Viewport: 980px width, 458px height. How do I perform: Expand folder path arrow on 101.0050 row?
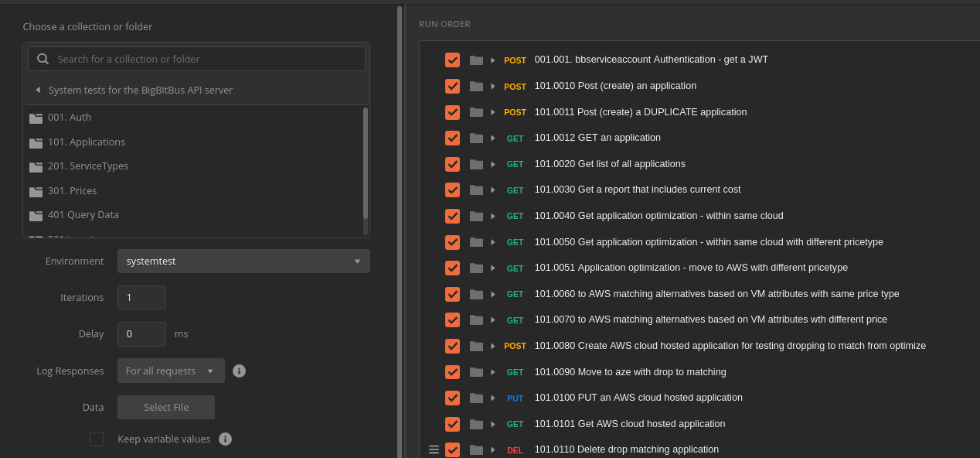[x=493, y=242]
